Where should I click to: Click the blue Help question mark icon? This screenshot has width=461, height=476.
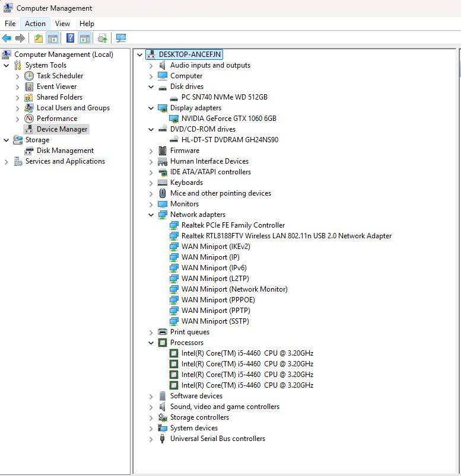[x=70, y=39]
